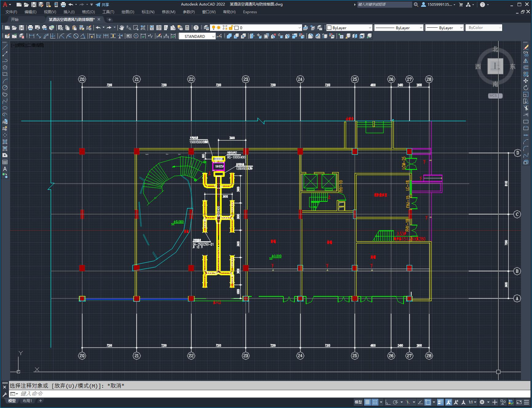Open the 格式(O) menu
Screen dimensions: 532x408
point(88,12)
